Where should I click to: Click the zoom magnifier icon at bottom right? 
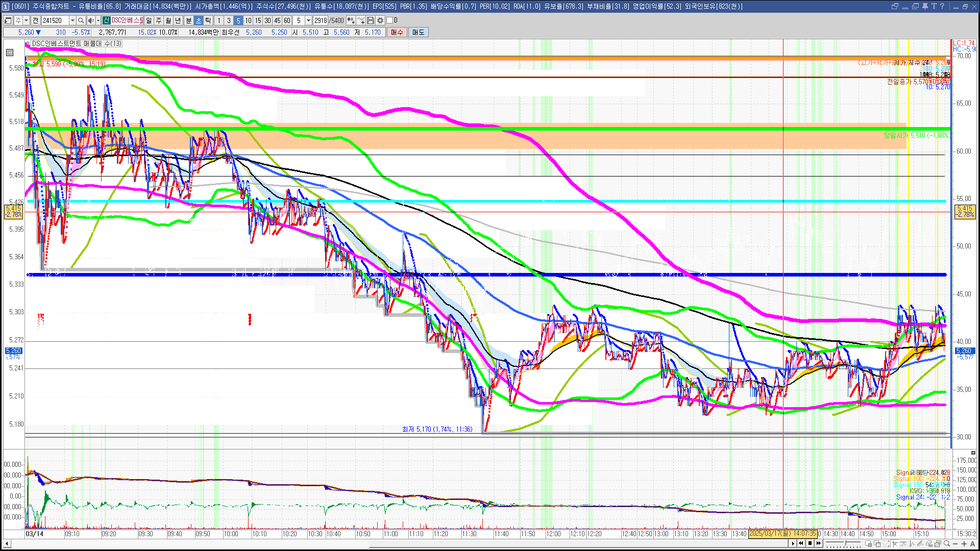pyautogui.click(x=947, y=544)
